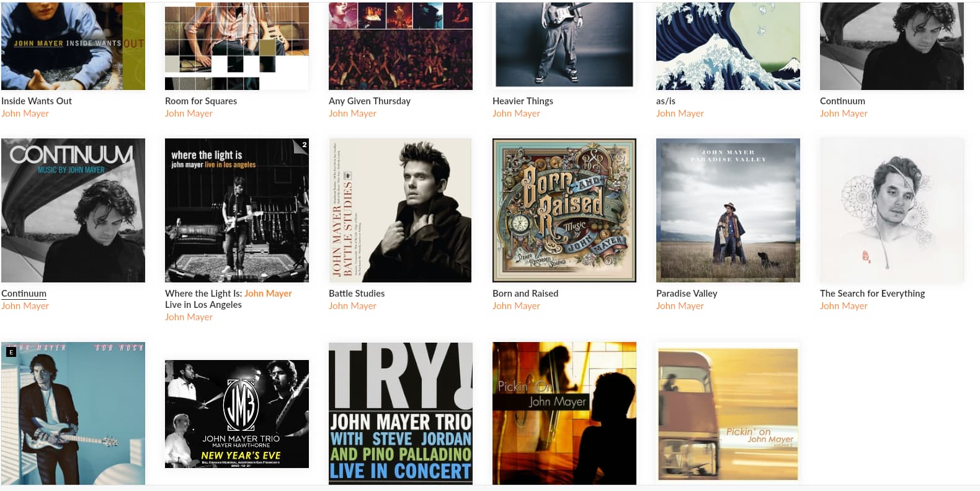Click John Mayer artist link under Battle Studies
Viewport: 980px width, 491px height.
(x=352, y=306)
